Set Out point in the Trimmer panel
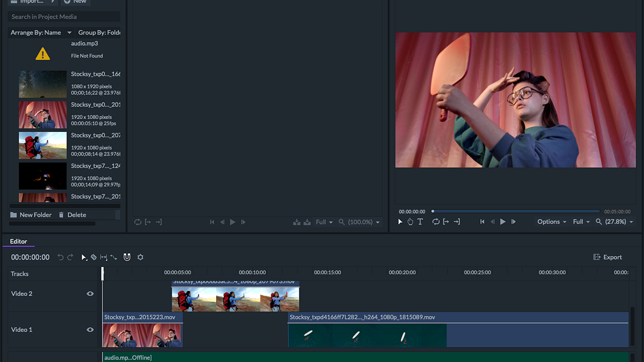 click(x=158, y=222)
